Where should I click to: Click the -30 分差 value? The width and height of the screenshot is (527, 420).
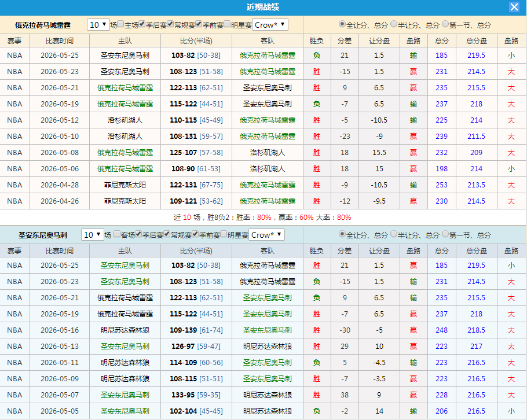[345, 330]
